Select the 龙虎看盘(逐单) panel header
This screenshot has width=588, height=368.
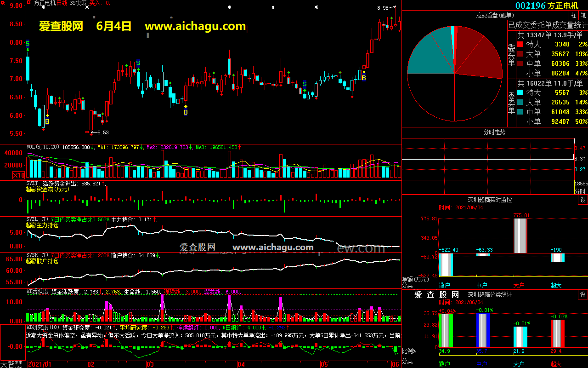494,16
